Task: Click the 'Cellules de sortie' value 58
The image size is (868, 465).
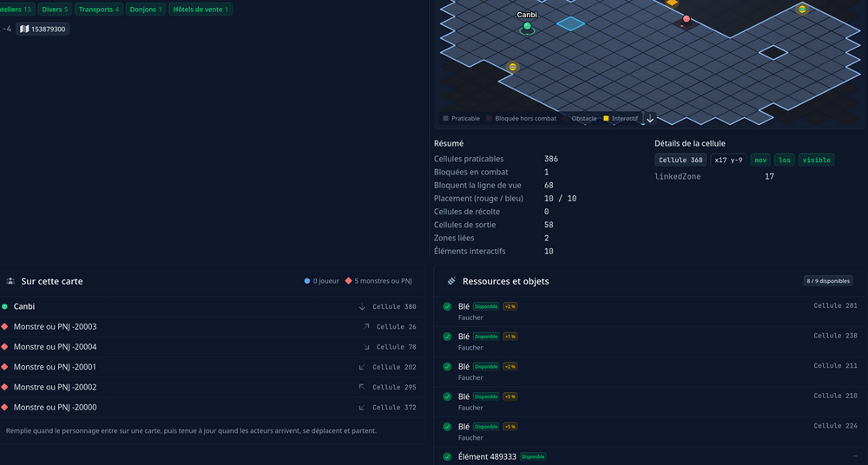Action: click(549, 225)
